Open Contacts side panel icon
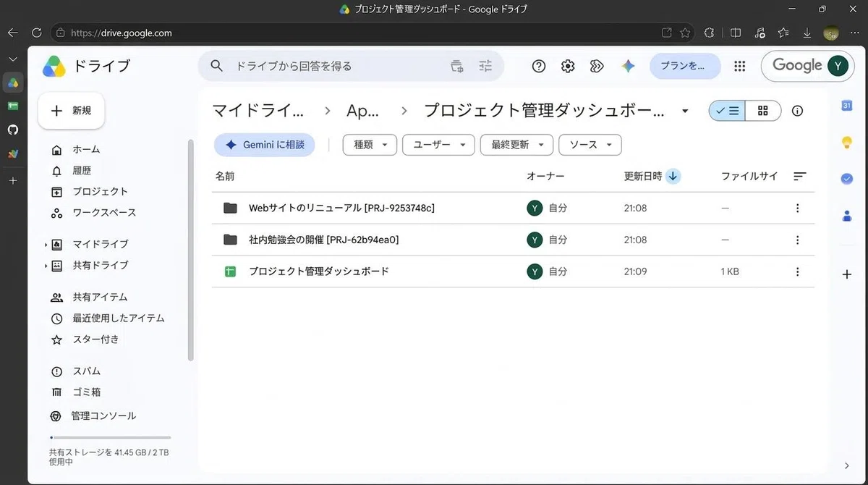Screen dimensions: 868x485 click(x=846, y=215)
